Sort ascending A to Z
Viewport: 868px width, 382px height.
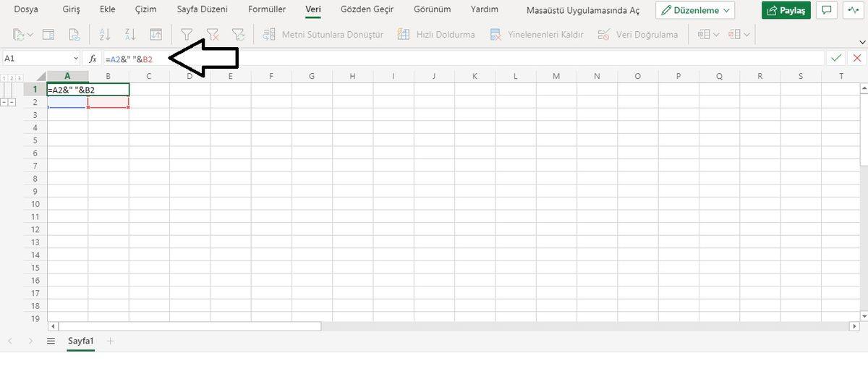coord(103,34)
